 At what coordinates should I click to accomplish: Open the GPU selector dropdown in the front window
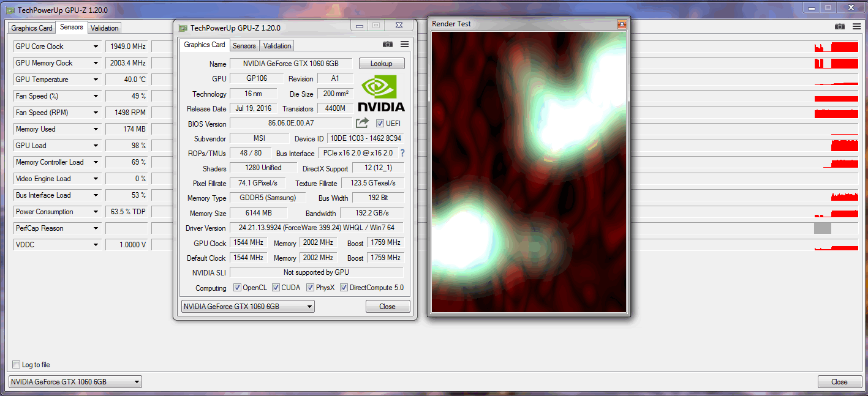click(248, 307)
